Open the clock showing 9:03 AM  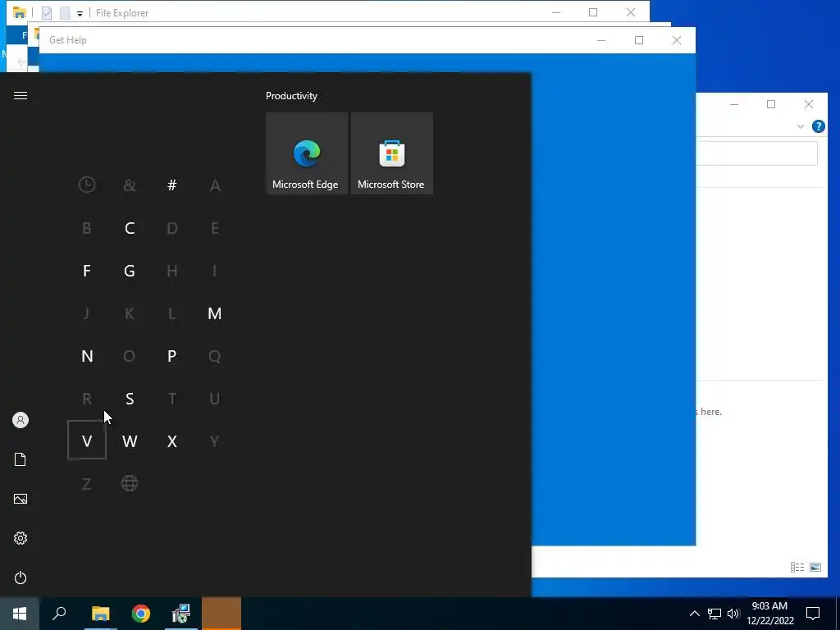(769, 614)
